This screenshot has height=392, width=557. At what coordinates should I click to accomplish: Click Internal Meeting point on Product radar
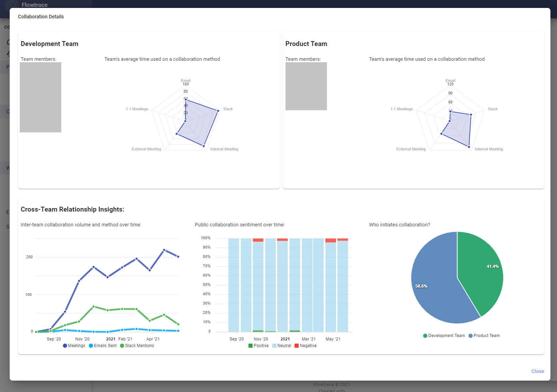[x=469, y=147]
